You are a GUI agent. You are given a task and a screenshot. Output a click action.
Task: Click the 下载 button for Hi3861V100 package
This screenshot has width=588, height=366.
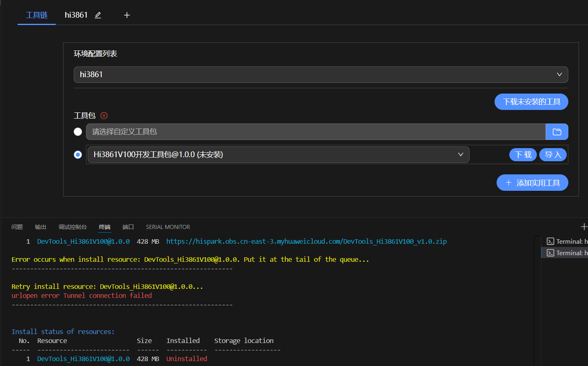(x=523, y=155)
